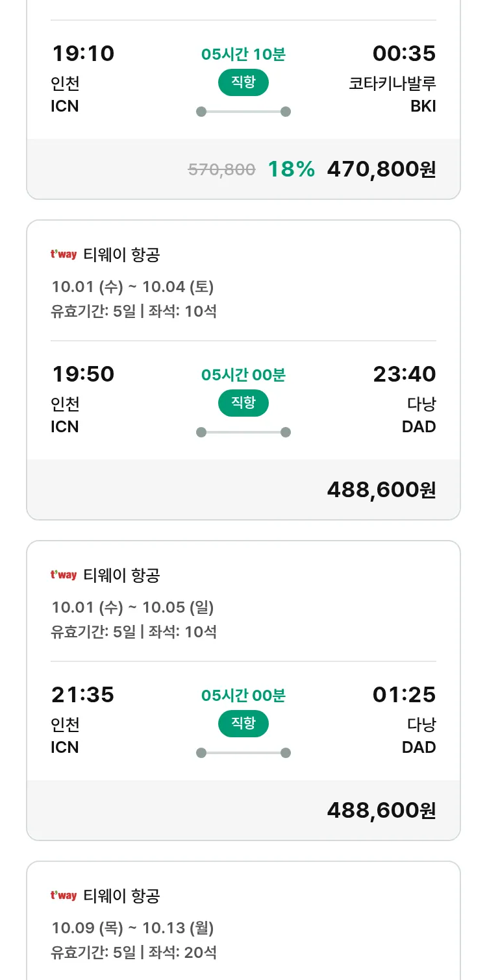Click t'way logo on 10.01–10.04 flight card
The image size is (487, 980).
point(64,255)
